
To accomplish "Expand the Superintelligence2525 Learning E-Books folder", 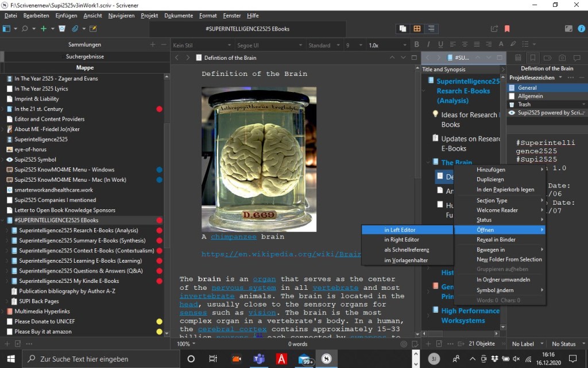I will click(x=7, y=260).
